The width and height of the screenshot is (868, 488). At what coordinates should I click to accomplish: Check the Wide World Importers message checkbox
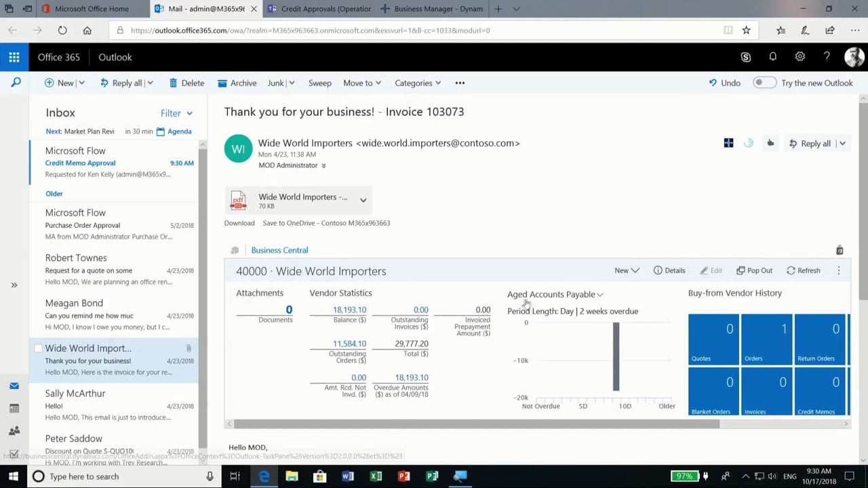click(x=38, y=348)
